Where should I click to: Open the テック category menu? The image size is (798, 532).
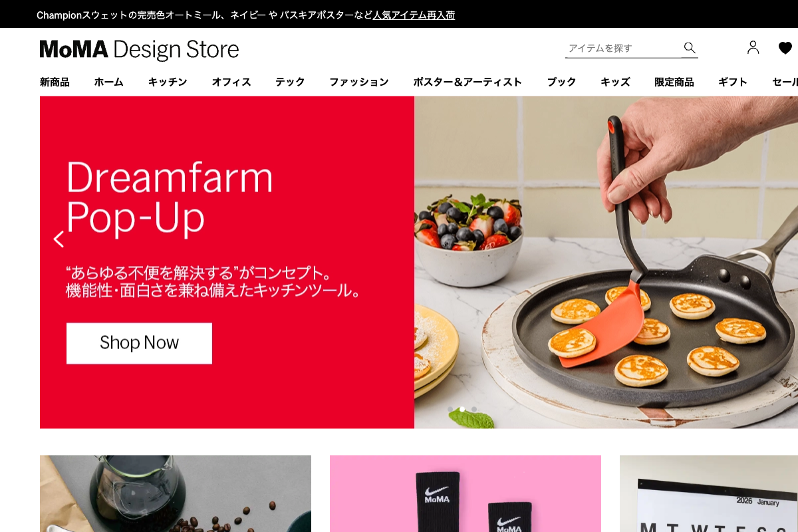click(290, 82)
